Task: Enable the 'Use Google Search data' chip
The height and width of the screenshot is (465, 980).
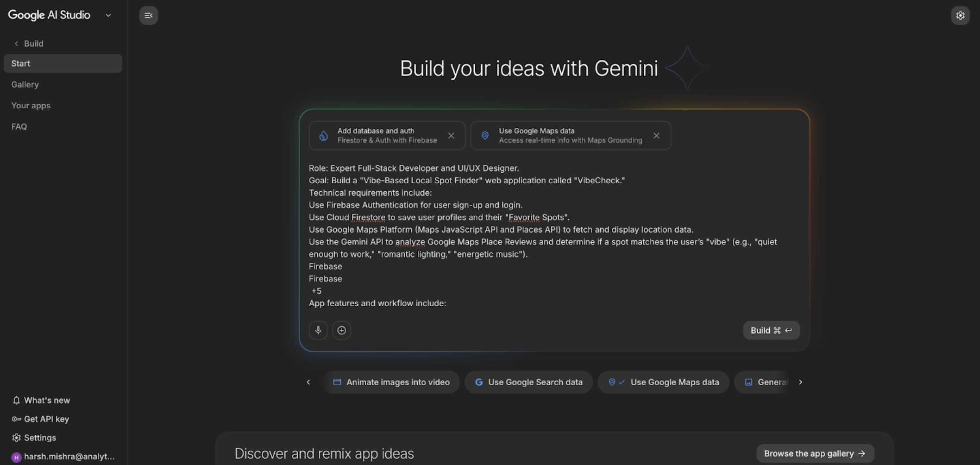Action: (x=528, y=382)
